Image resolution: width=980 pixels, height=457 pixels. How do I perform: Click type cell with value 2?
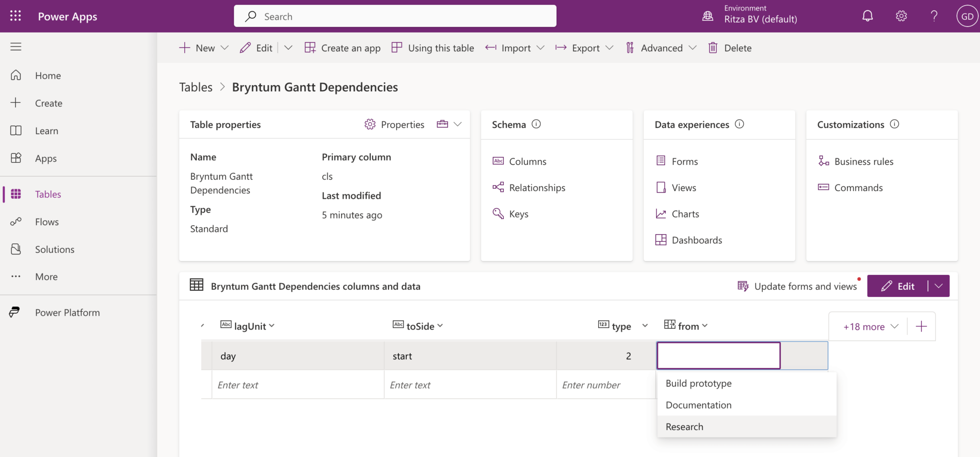[606, 356]
